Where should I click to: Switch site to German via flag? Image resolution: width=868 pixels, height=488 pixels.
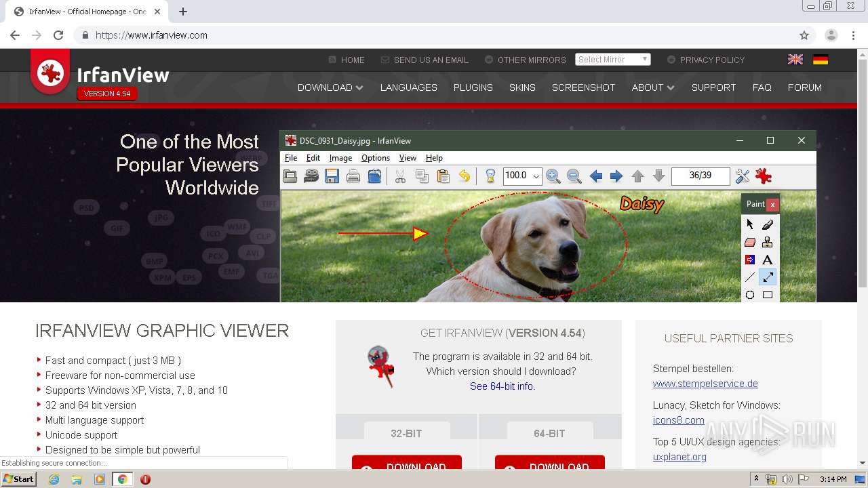coord(821,60)
